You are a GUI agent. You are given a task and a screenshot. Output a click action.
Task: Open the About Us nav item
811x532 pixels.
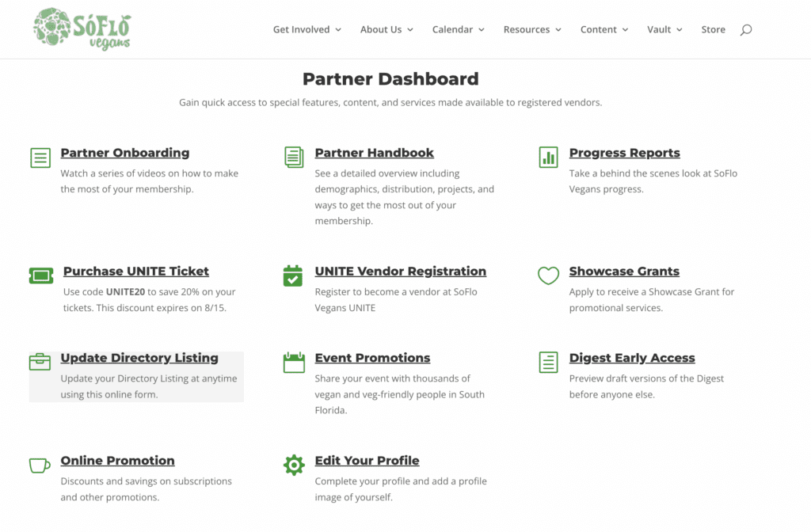(381, 29)
